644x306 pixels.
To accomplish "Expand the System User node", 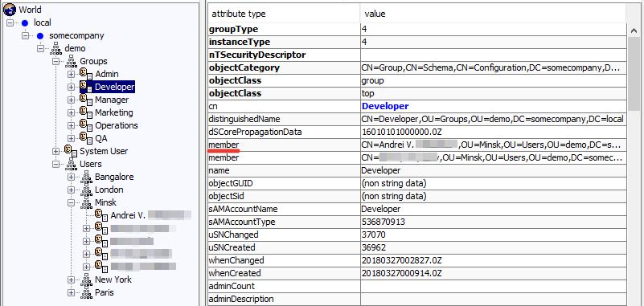I will (55, 151).
